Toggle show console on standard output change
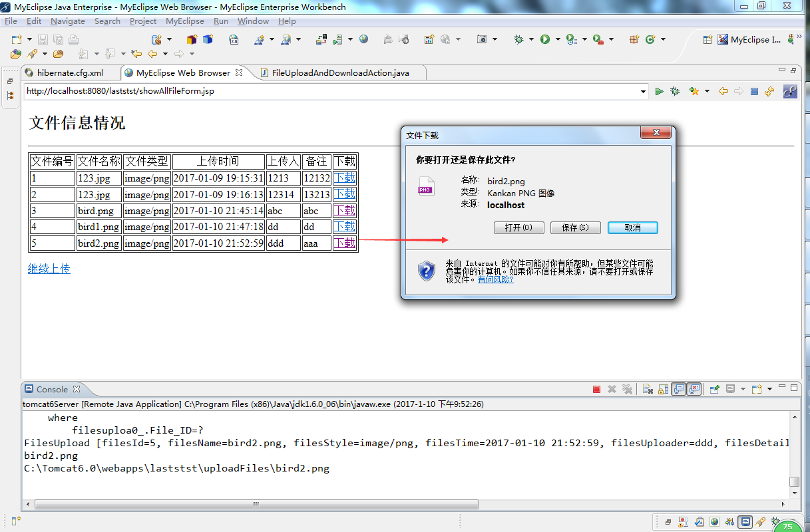Screen dimensions: 810x532 [678, 389]
